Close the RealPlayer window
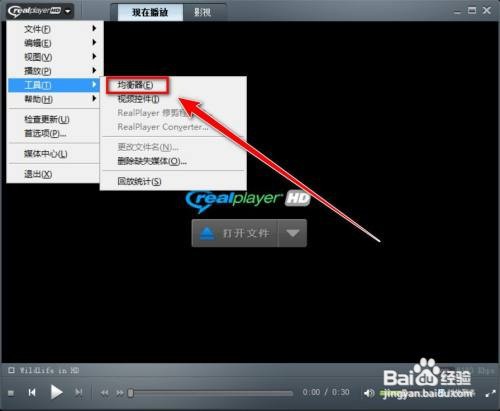The image size is (500, 411). tap(487, 11)
